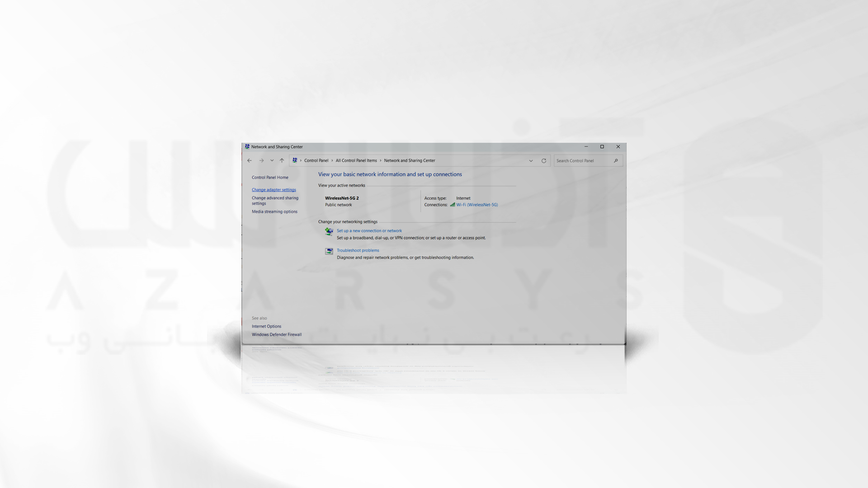
Task: Click the Windows Defender Firewall link
Action: coord(277,333)
